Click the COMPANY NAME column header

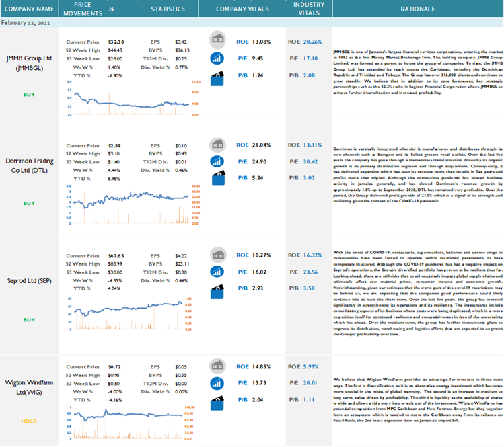tap(29, 9)
